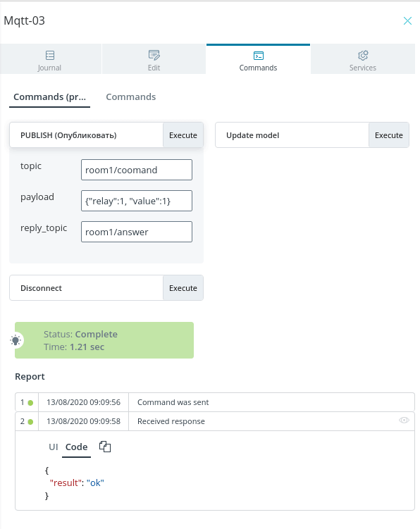Click the lightbulb status icon
420x529 pixels.
[x=16, y=340]
